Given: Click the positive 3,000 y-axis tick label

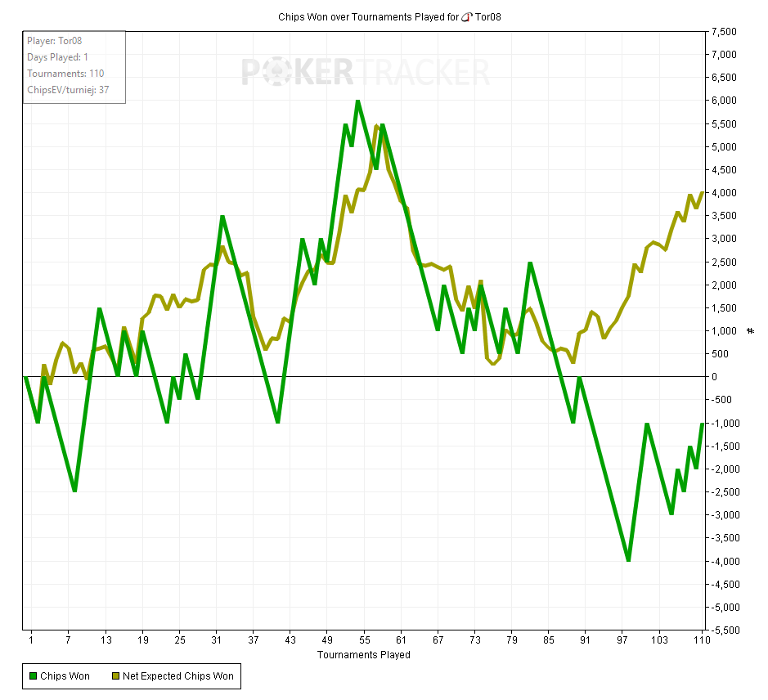Looking at the screenshot, I should pyautogui.click(x=724, y=239).
